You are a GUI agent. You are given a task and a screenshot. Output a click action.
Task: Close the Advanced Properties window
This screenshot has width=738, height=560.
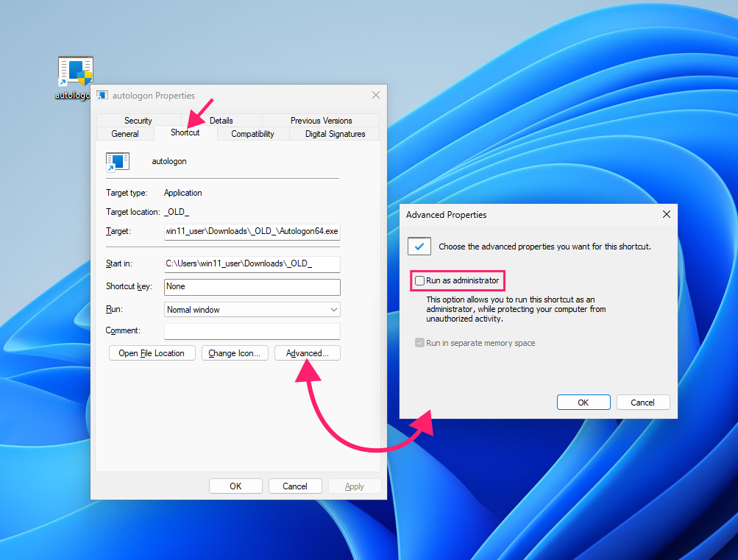667,215
